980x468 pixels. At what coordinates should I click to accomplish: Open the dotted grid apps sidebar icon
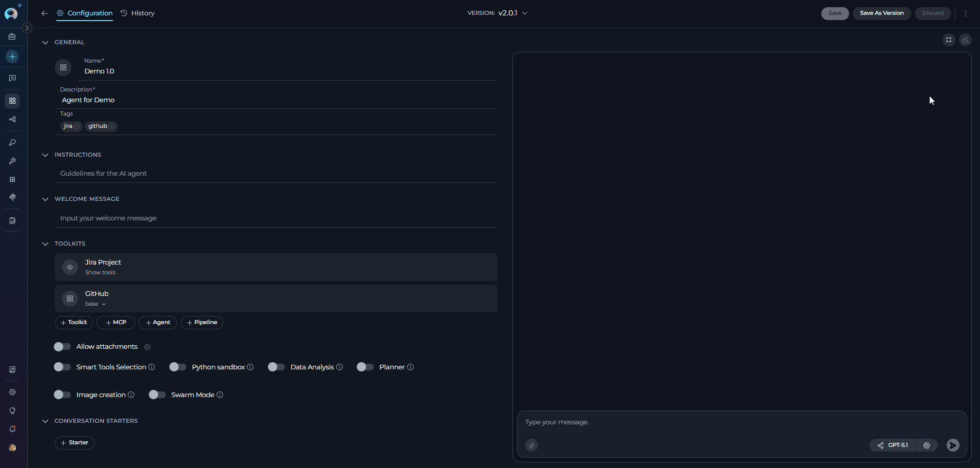point(12,180)
